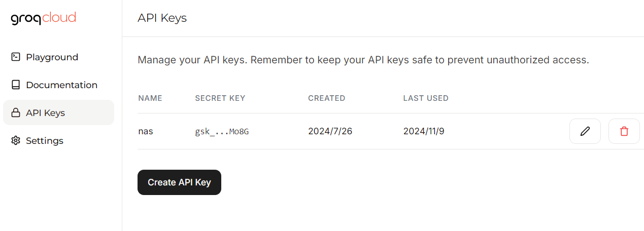Click the created date 2024/7/26
Screen dimensions: 644x231
(330, 132)
